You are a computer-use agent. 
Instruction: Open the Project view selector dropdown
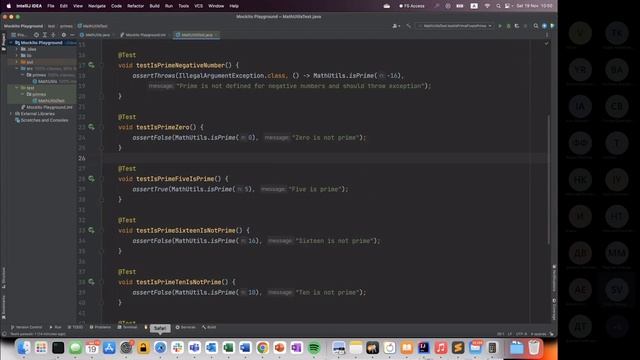tap(19, 35)
